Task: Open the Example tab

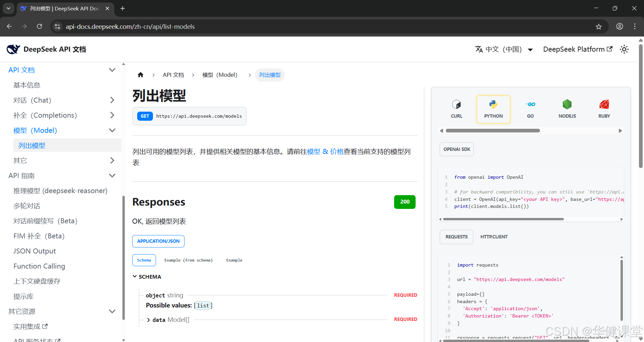Action: (234, 260)
